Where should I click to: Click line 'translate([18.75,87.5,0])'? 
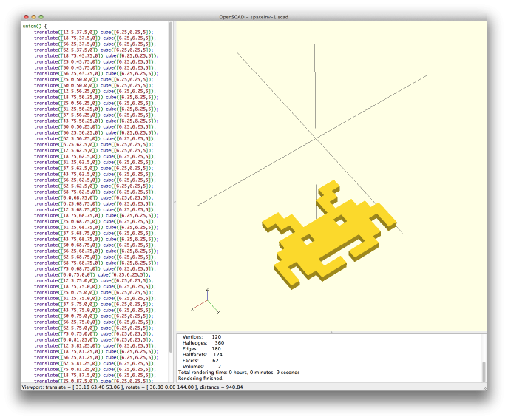click(95, 376)
